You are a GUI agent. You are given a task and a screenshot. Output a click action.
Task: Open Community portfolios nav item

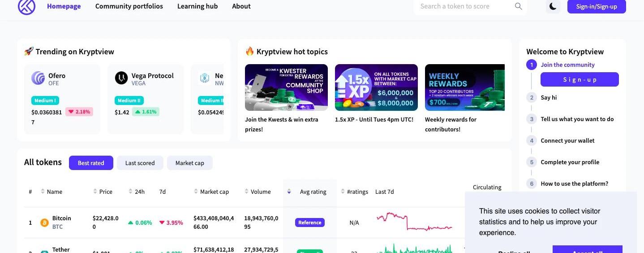click(129, 6)
